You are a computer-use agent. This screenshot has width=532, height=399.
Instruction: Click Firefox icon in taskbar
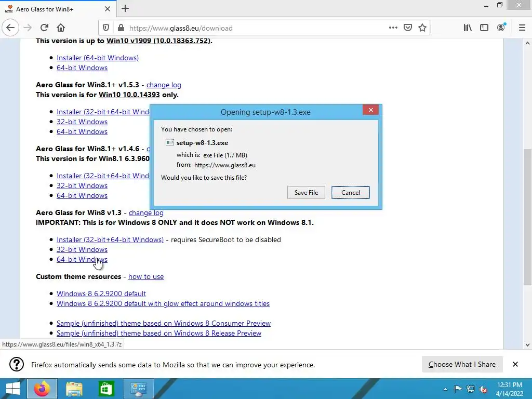(x=42, y=389)
